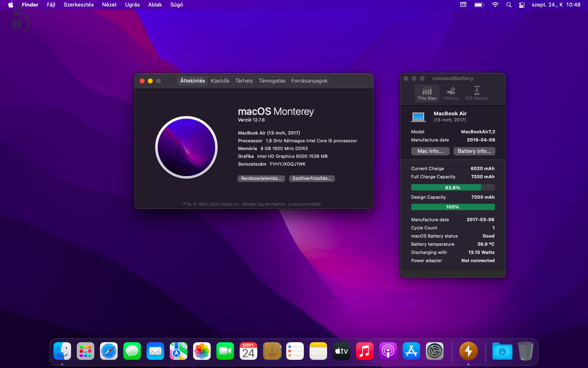Click the Battery temperature 36.9 °C value

click(x=486, y=245)
